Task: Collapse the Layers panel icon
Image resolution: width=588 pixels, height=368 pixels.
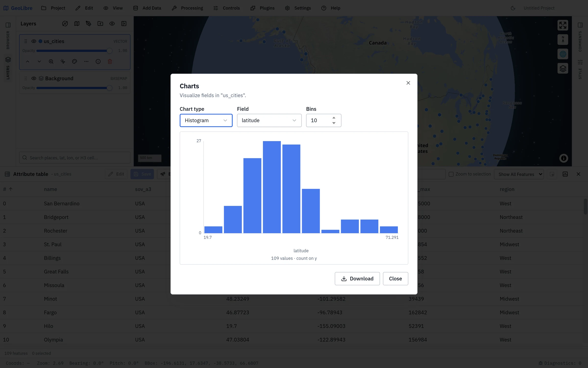Action: point(124,24)
